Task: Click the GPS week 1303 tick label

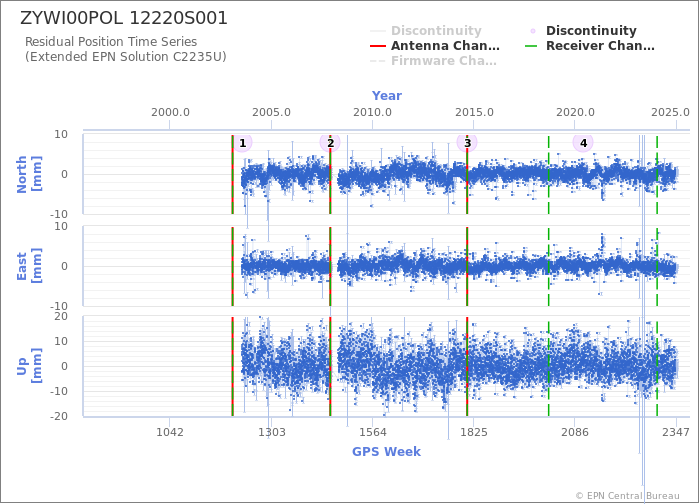Action: [271, 432]
